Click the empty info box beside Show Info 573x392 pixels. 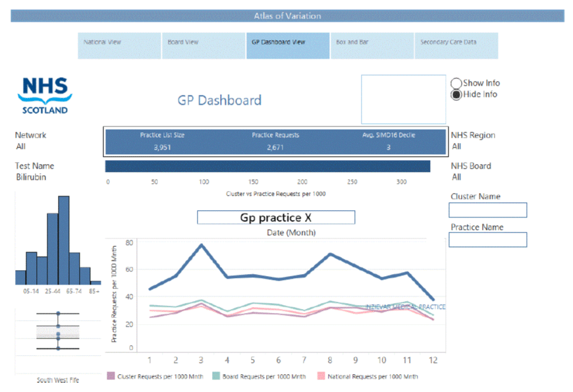(404, 99)
